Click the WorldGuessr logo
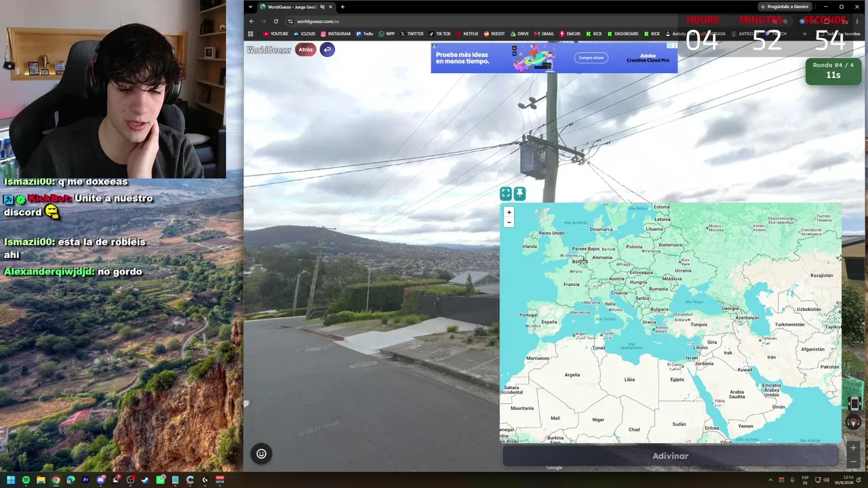 coord(269,50)
